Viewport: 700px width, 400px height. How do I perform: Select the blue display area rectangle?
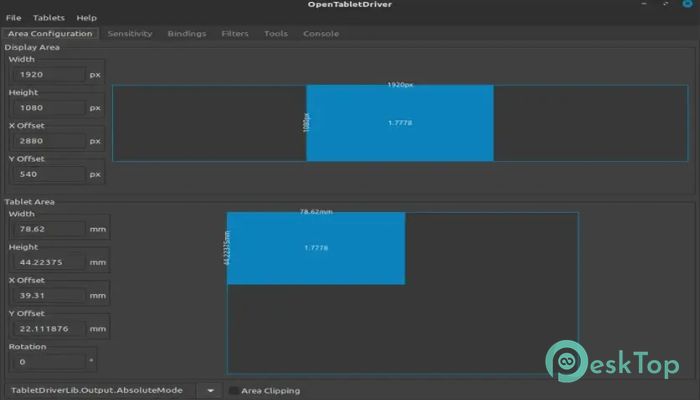point(400,123)
